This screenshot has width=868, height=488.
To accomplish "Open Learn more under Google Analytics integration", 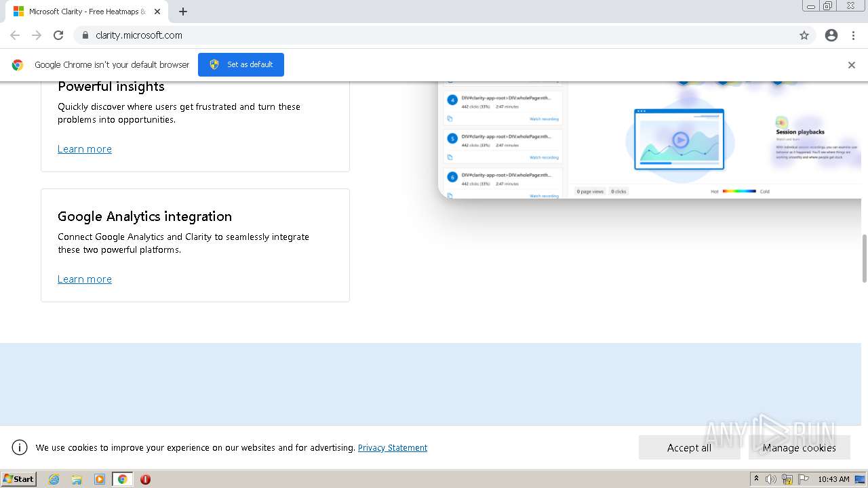I will point(85,279).
